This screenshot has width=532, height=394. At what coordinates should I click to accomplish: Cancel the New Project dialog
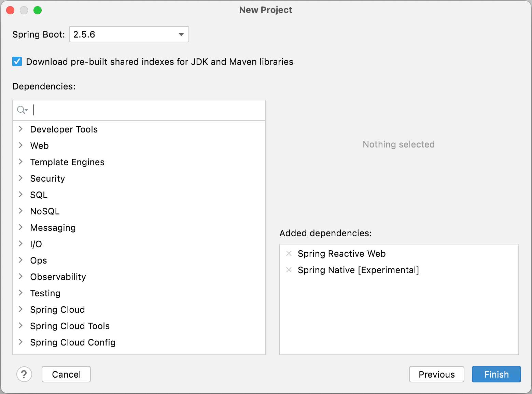tap(66, 374)
